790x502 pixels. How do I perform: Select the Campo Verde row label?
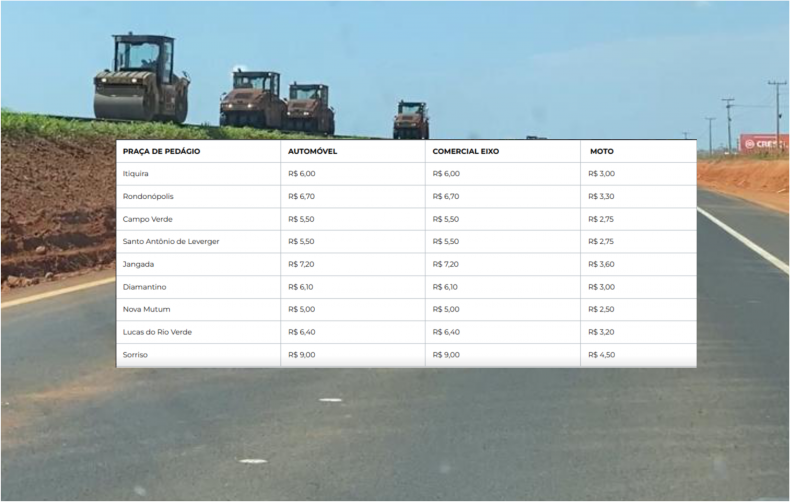coord(148,219)
